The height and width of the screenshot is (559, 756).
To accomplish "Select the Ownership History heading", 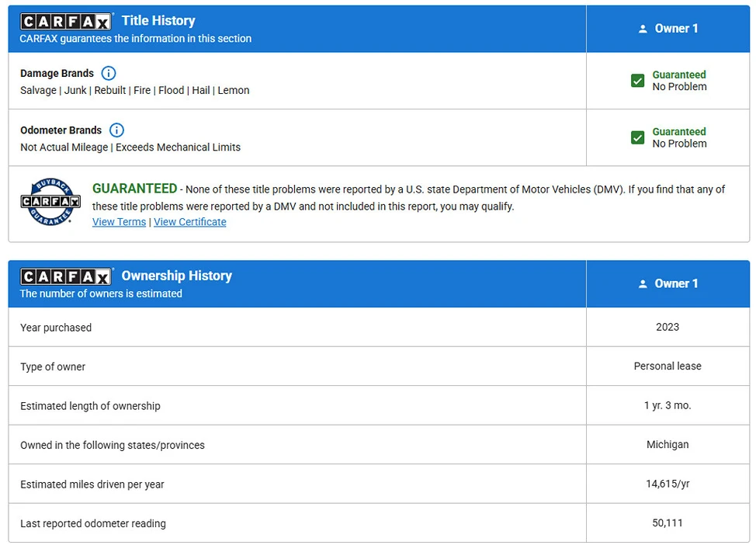I will pos(176,276).
